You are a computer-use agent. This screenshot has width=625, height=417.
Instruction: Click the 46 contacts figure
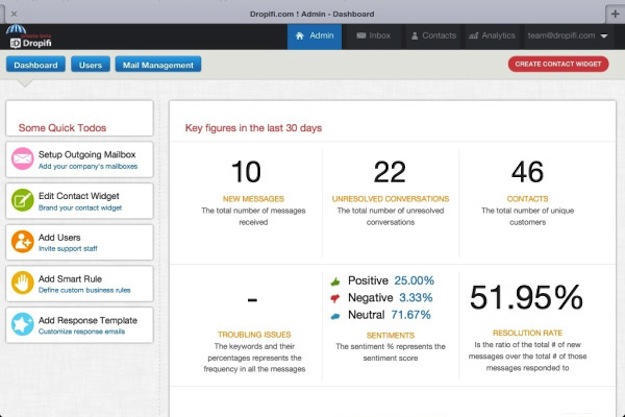pos(527,172)
